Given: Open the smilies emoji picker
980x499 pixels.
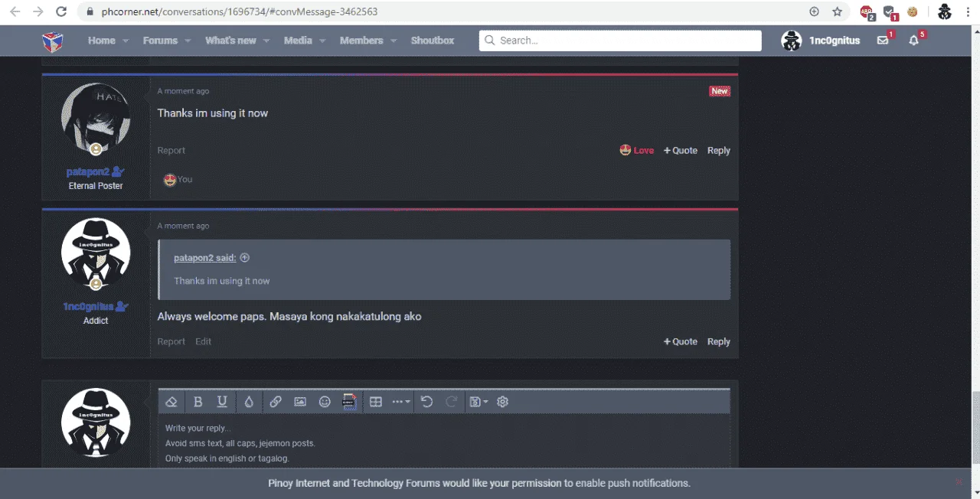Looking at the screenshot, I should pyautogui.click(x=325, y=402).
